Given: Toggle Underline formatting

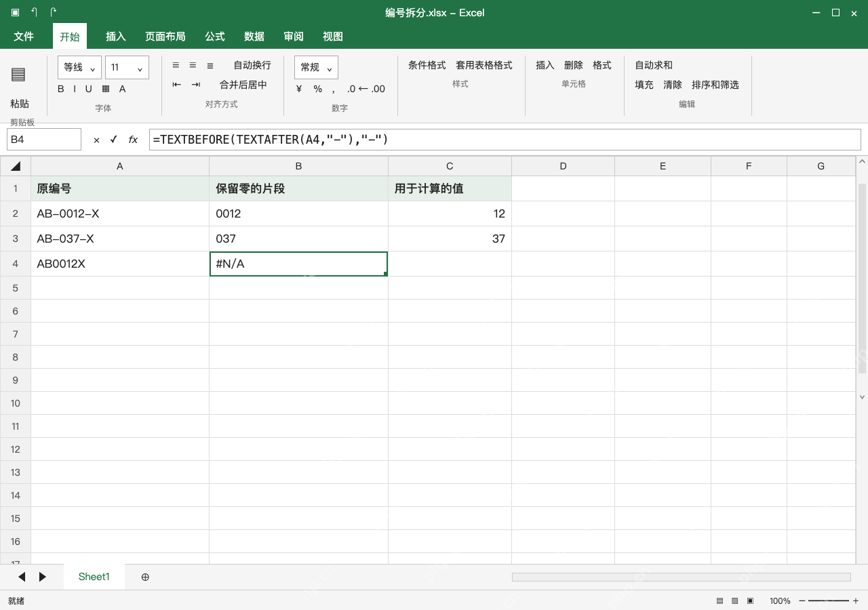Looking at the screenshot, I should pos(88,89).
